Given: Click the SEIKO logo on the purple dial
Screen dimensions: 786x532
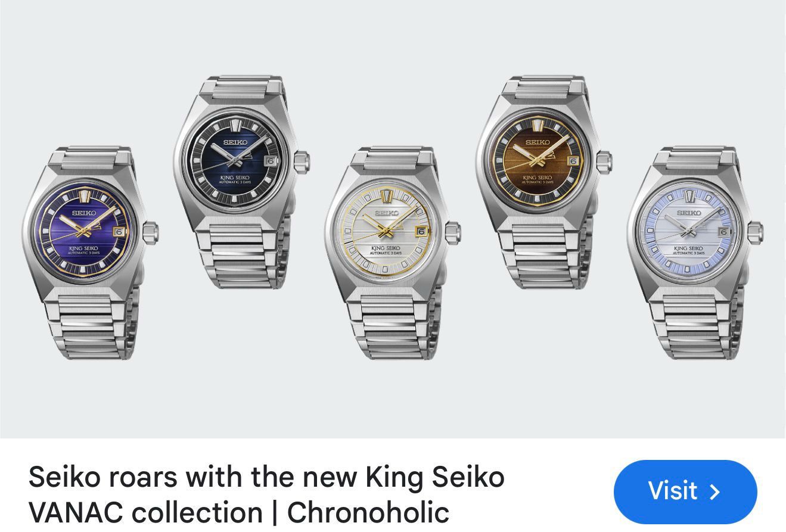Looking at the screenshot, I should (x=84, y=213).
